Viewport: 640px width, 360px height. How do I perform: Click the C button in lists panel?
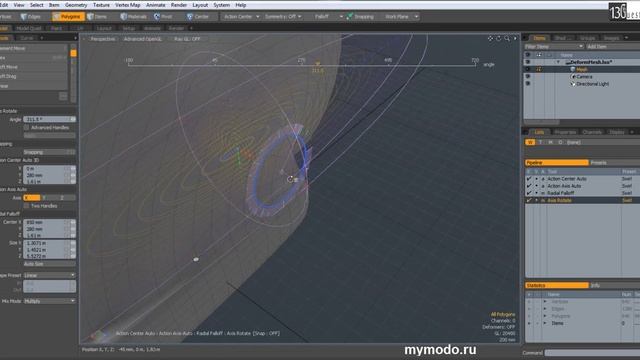[560, 142]
